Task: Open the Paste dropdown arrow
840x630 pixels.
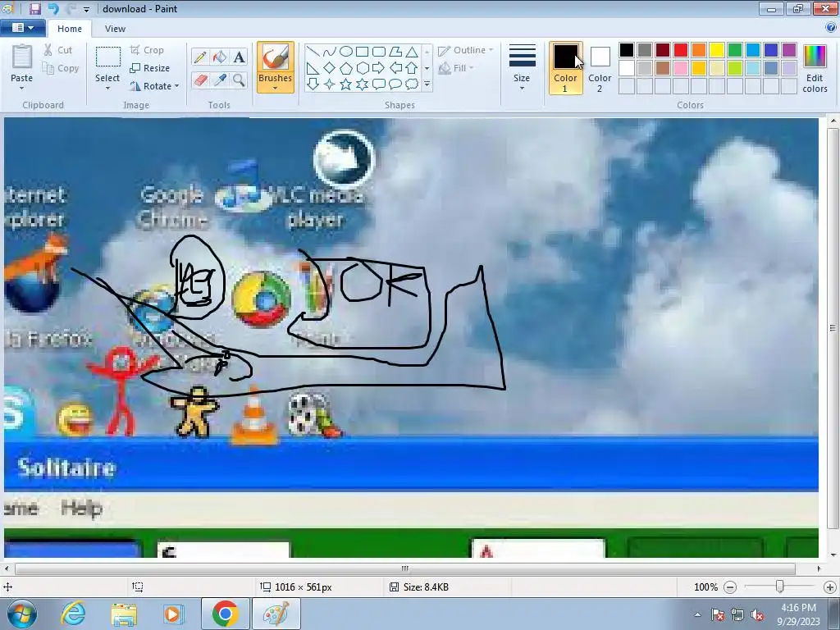Action: coord(22,89)
